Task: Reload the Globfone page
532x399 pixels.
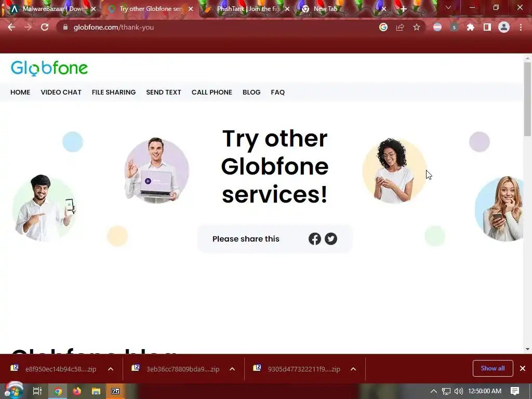Action: tap(45, 27)
